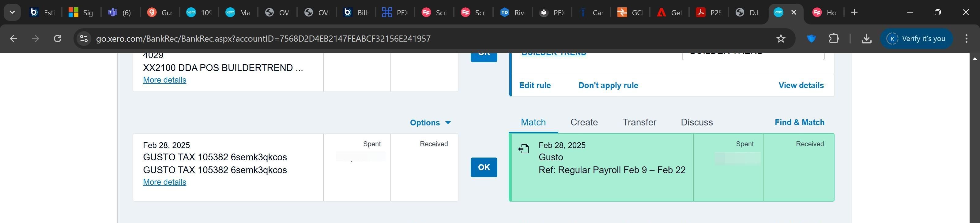The width and height of the screenshot is (980, 223).
Task: Open the Xero tab labeled 'Ma'
Action: click(238, 13)
